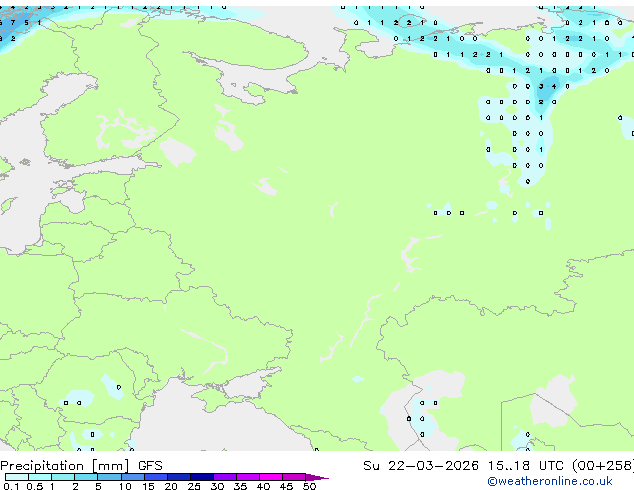Click the forecast date 'Su 22-03-2026 15..18 UTC'
Viewport: 634px width, 490px height.
[463, 465]
